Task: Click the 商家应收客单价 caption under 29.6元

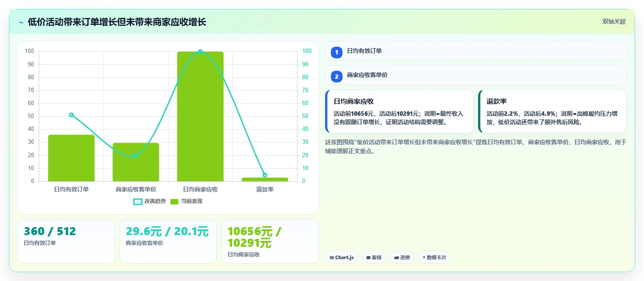Action: pyautogui.click(x=144, y=243)
